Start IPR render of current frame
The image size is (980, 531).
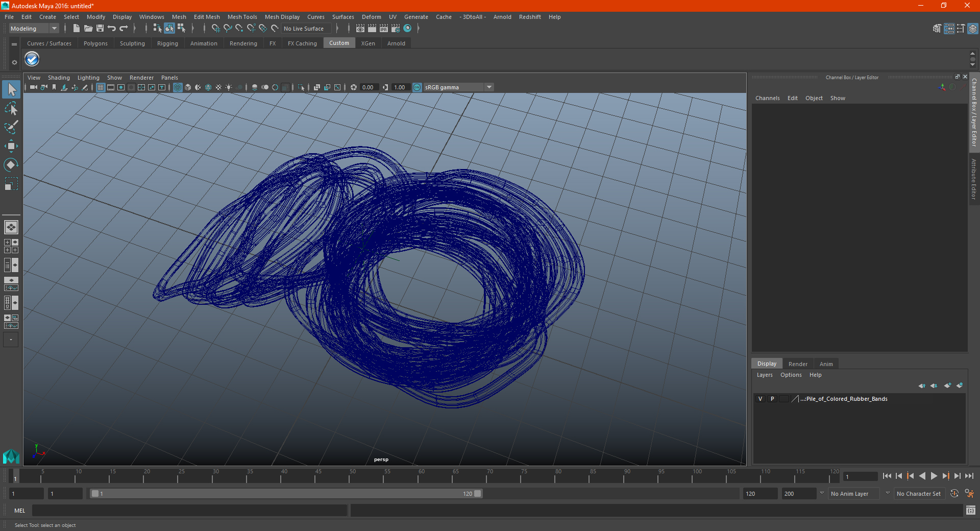click(x=384, y=29)
